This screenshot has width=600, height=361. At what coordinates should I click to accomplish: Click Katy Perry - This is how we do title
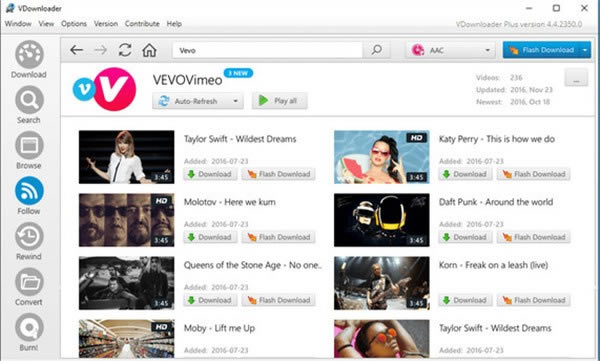pos(497,139)
